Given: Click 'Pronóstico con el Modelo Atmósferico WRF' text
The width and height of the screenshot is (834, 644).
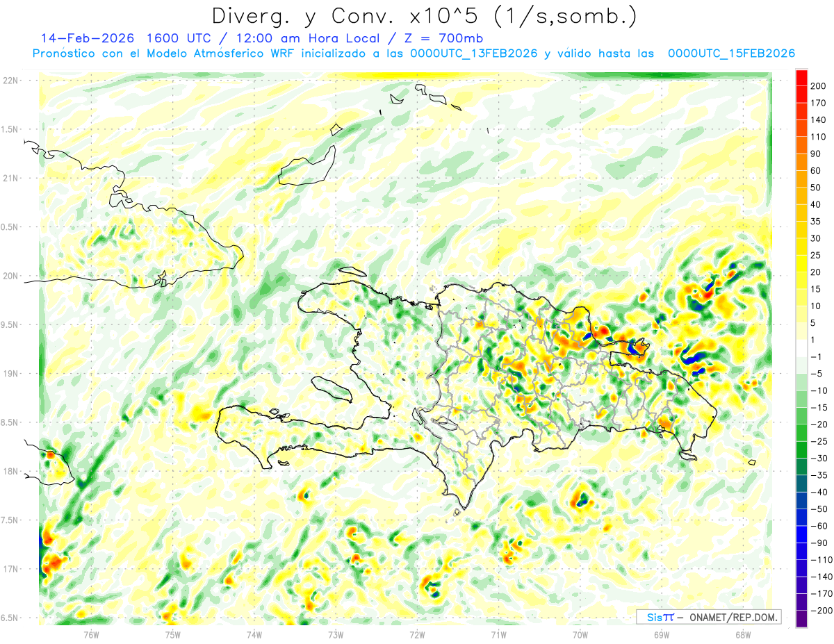Looking at the screenshot, I should tap(164, 53).
